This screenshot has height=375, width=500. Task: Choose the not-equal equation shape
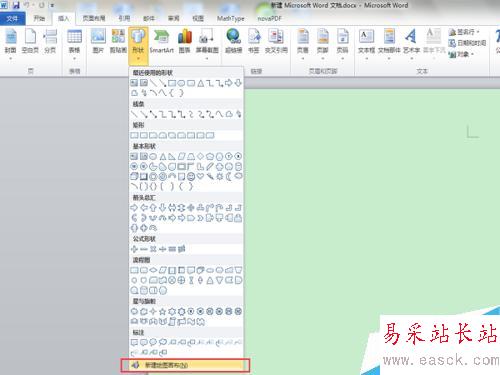pos(181,249)
